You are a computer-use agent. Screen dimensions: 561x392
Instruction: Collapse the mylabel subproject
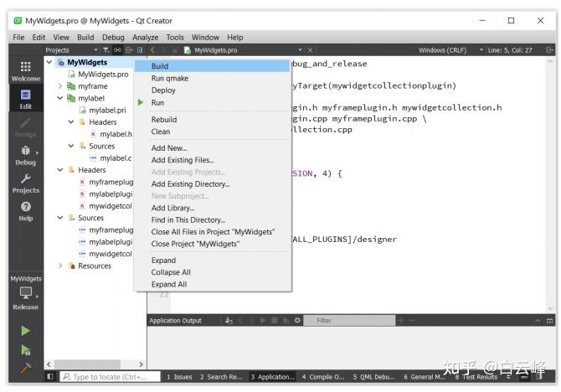60,98
